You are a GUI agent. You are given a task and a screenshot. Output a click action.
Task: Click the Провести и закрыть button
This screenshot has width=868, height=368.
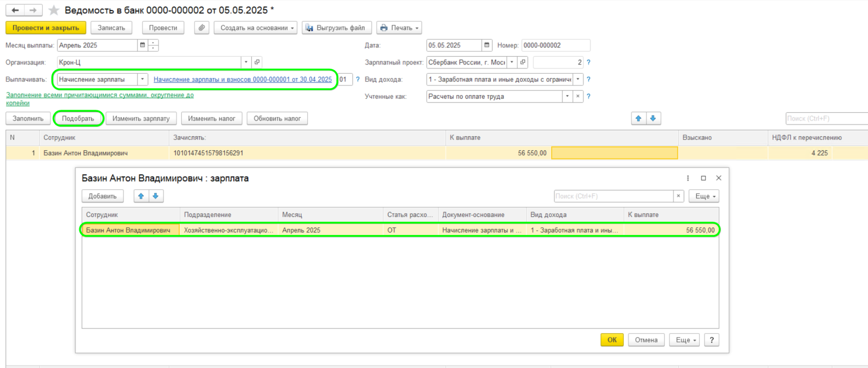(x=46, y=28)
